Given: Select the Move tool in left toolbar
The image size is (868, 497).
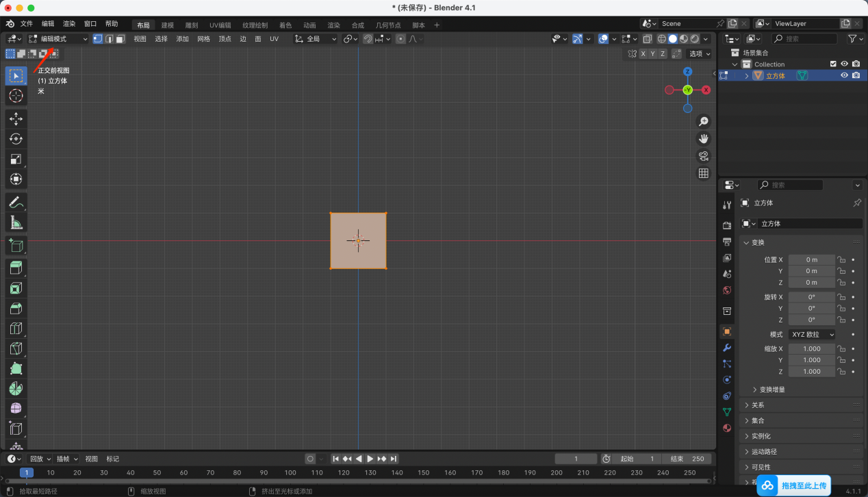Looking at the screenshot, I should [x=16, y=119].
